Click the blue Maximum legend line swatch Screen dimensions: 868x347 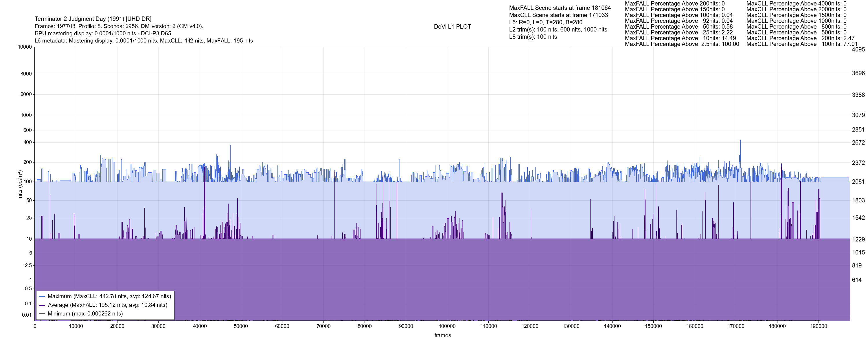tap(42, 296)
